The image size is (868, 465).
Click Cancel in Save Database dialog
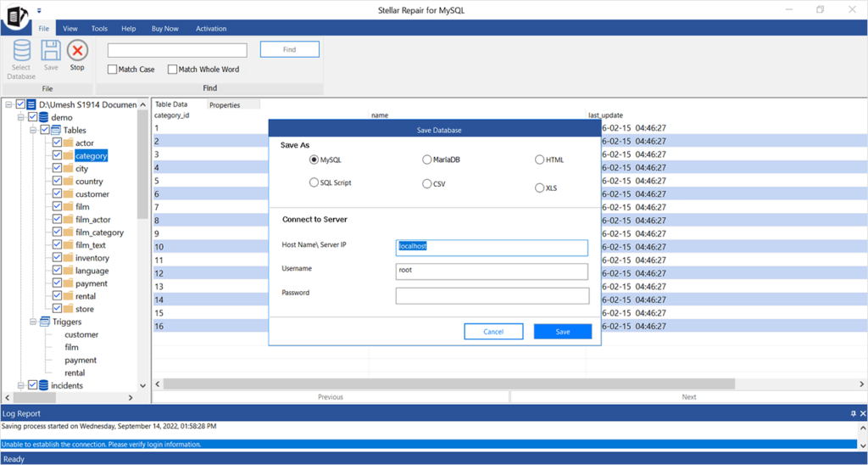493,332
